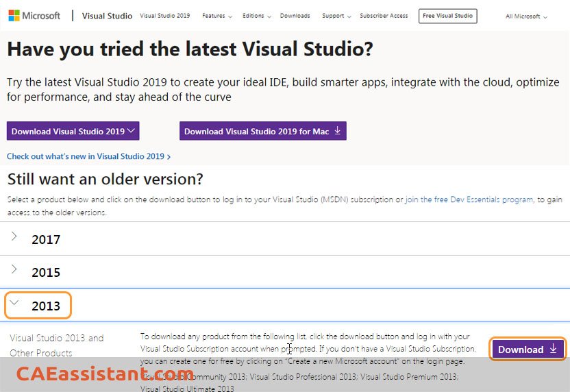Collapse the 2013 section chevron
Viewport: 570px width, 392px height.
14,302
